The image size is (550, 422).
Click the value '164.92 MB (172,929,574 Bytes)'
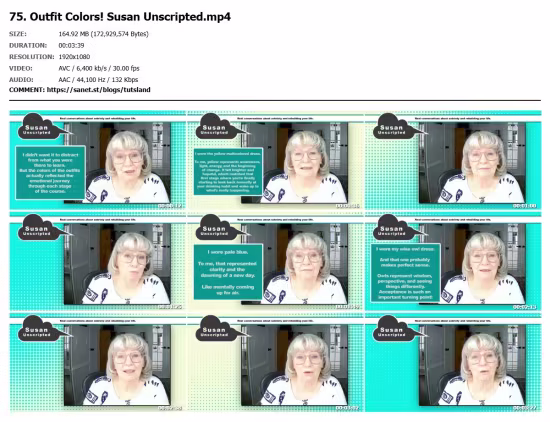click(x=103, y=34)
